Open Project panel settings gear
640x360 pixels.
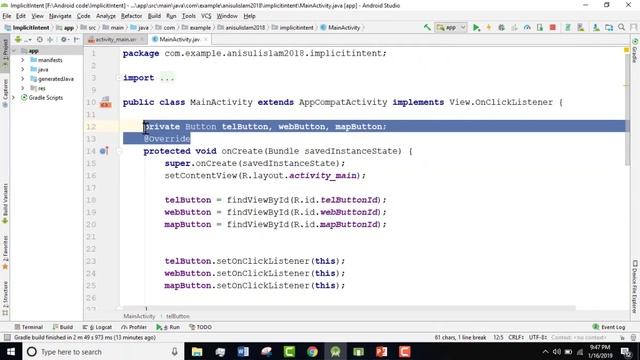click(x=64, y=40)
